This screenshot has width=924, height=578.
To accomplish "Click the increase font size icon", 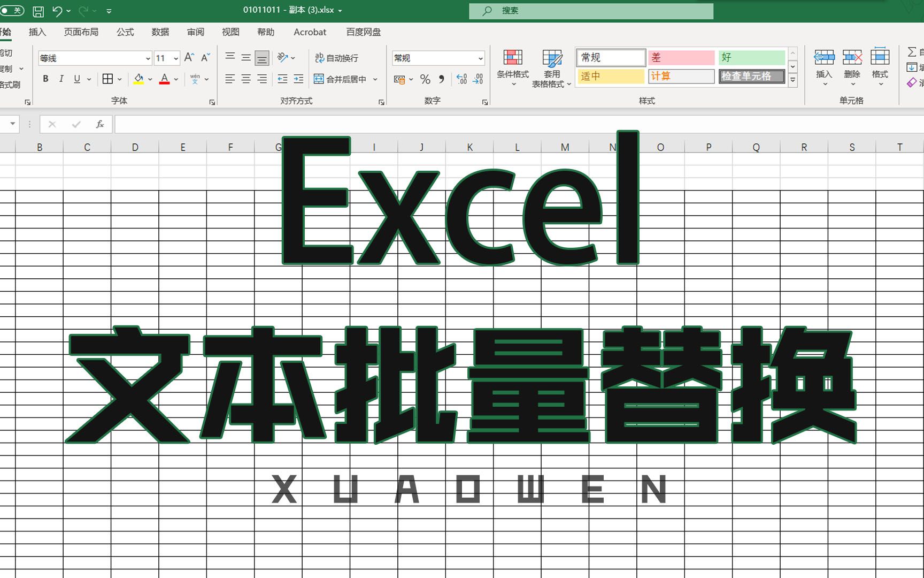I will tap(189, 57).
